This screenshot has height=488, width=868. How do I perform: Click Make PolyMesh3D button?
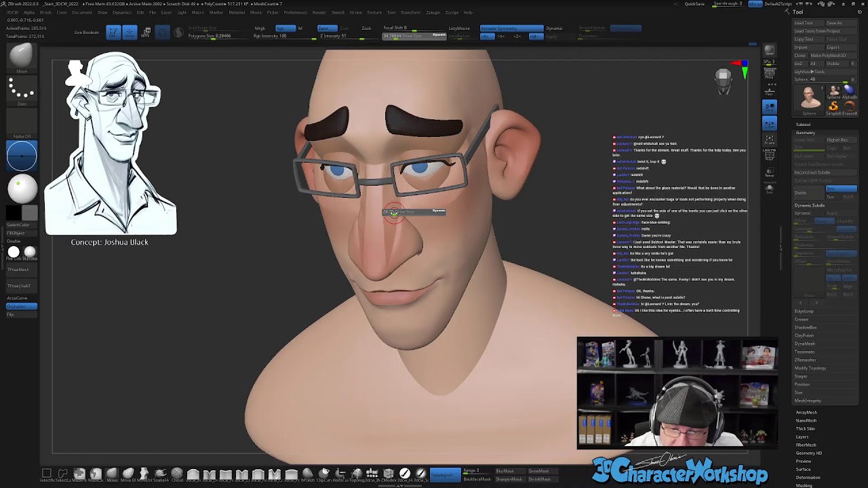pyautogui.click(x=834, y=56)
